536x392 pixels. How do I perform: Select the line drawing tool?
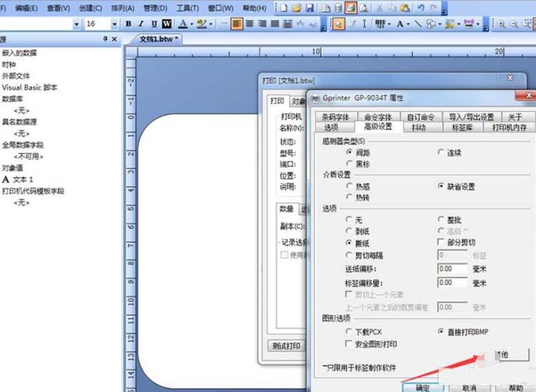pos(418,24)
